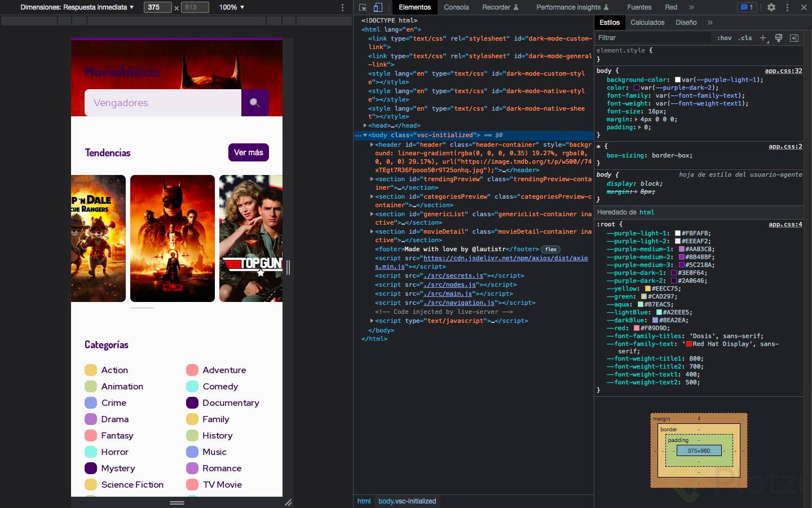Viewport: 812px width, 508px height.
Task: Select the html breadcrumb
Action: [x=364, y=501]
